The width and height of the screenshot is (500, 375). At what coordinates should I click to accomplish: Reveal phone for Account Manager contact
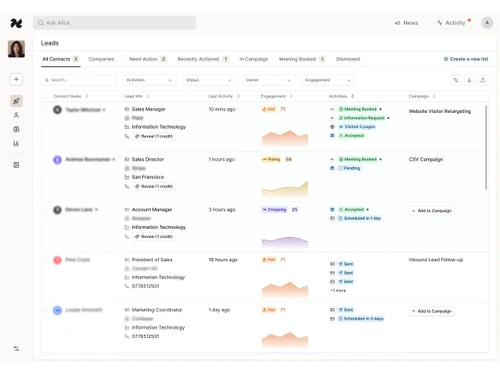pos(154,236)
